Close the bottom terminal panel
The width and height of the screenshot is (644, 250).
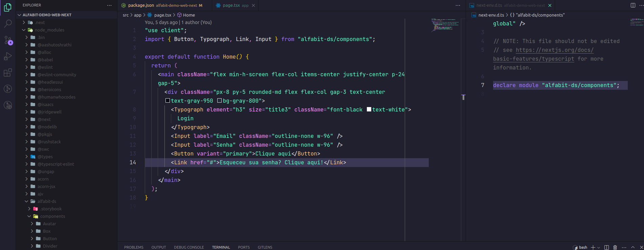tap(641, 247)
